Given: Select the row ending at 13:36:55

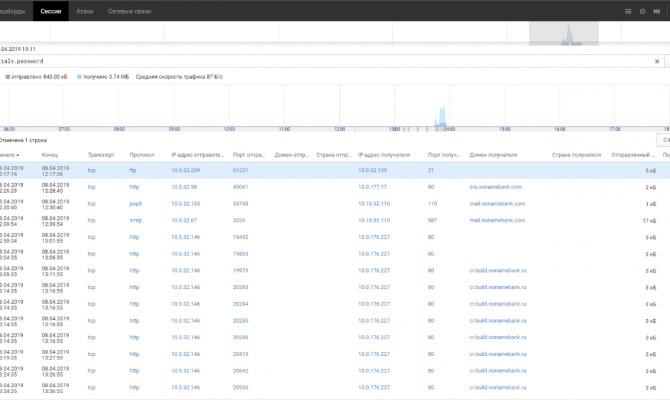Looking at the screenshot, I should pyautogui.click(x=335, y=388).
